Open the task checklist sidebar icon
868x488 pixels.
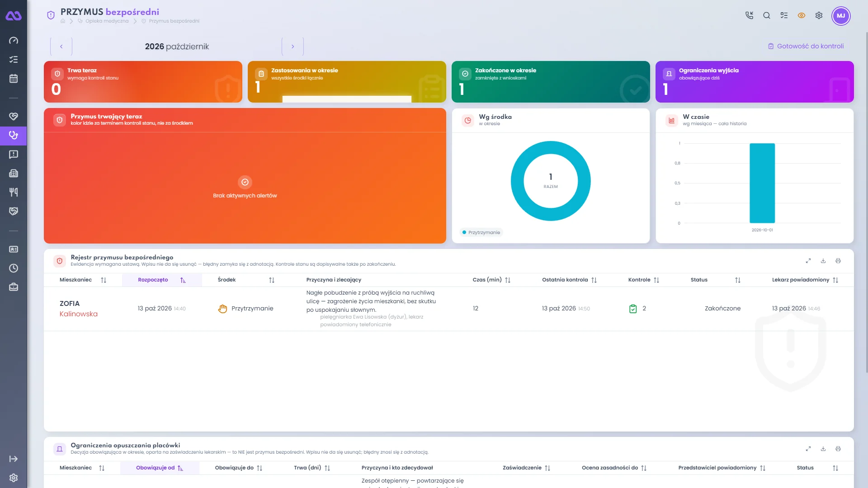tap(14, 60)
